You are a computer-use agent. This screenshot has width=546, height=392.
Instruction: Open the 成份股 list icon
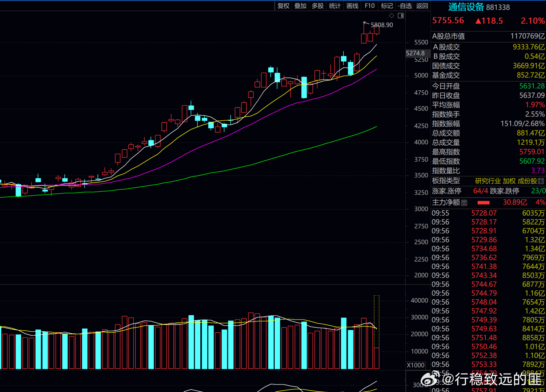click(x=541, y=181)
